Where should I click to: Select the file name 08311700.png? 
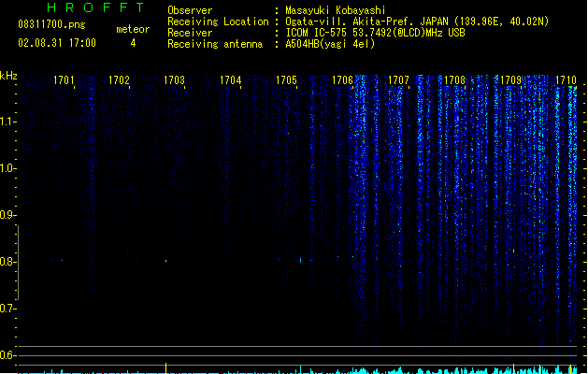point(51,24)
